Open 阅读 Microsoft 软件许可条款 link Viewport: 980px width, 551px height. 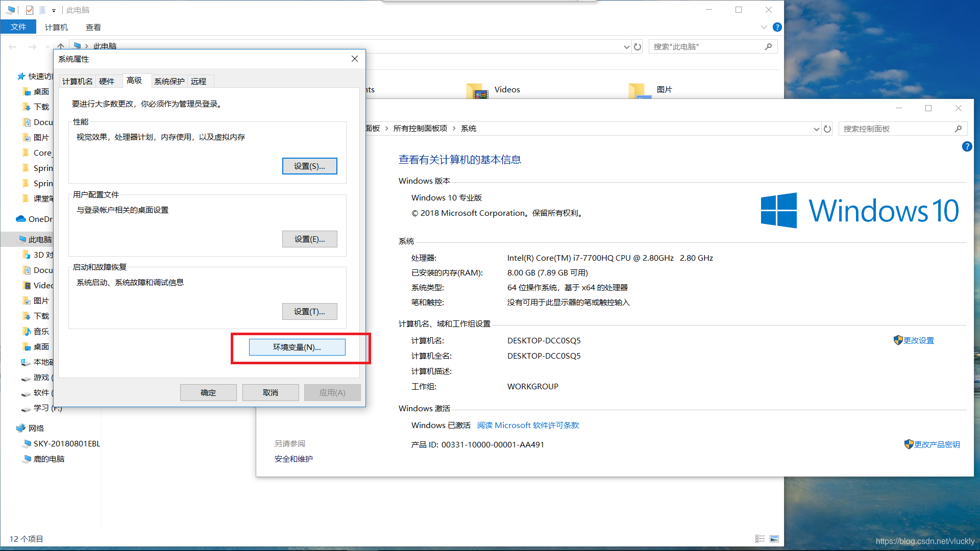click(528, 425)
